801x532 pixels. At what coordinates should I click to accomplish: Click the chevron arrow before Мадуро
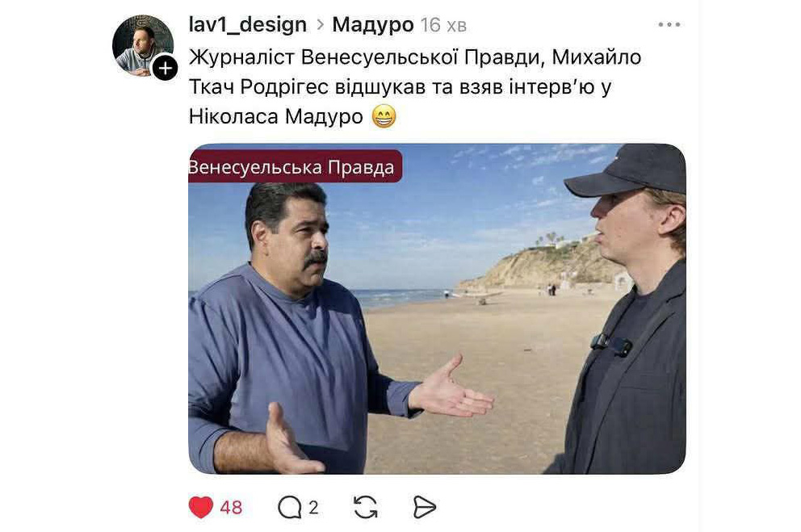[x=321, y=24]
